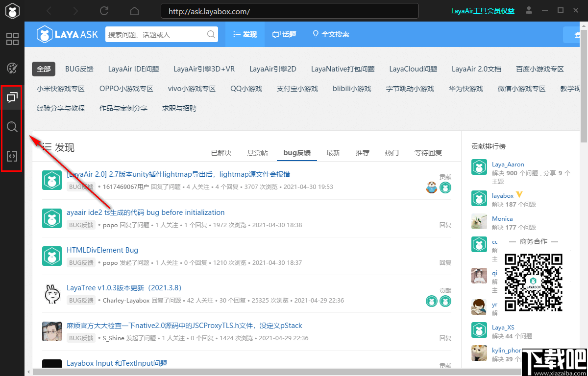
Task: Click the LayaBox logo at the sidebar top
Action: [x=12, y=11]
